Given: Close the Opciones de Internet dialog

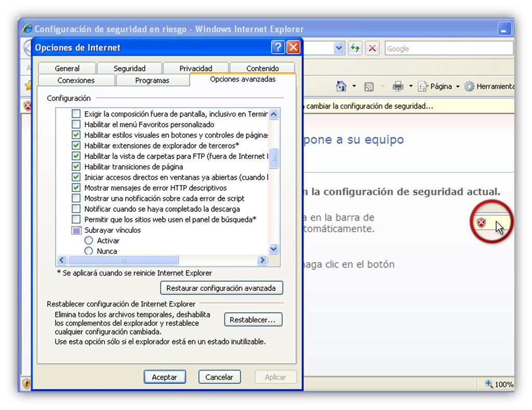Looking at the screenshot, I should (x=293, y=47).
